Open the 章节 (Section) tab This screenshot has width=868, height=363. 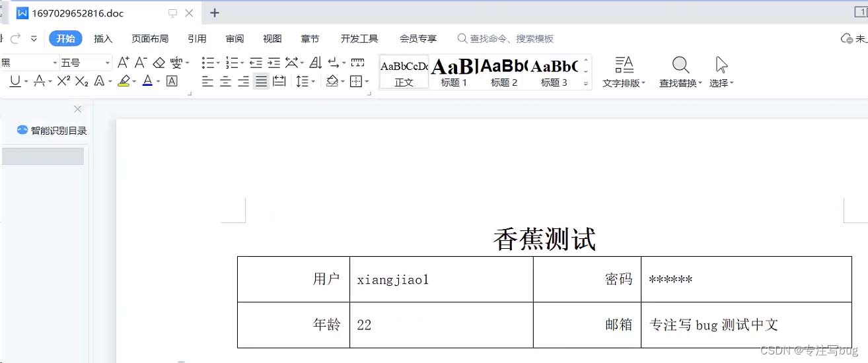pos(310,39)
